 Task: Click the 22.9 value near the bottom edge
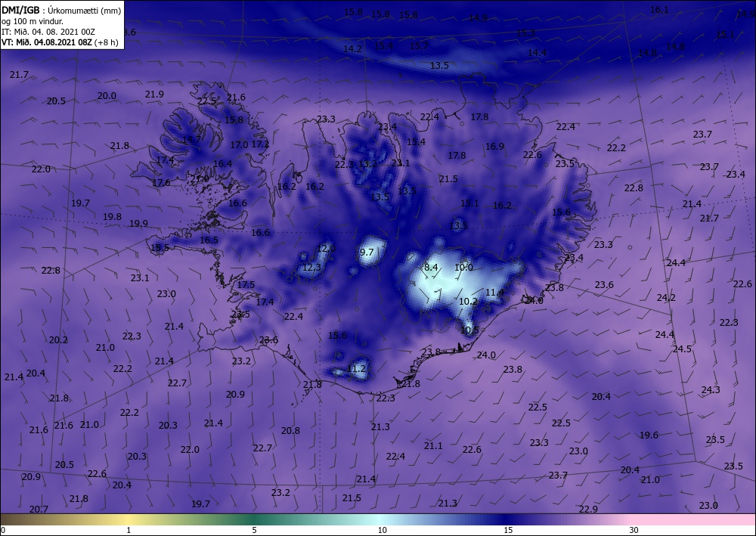[x=589, y=510]
